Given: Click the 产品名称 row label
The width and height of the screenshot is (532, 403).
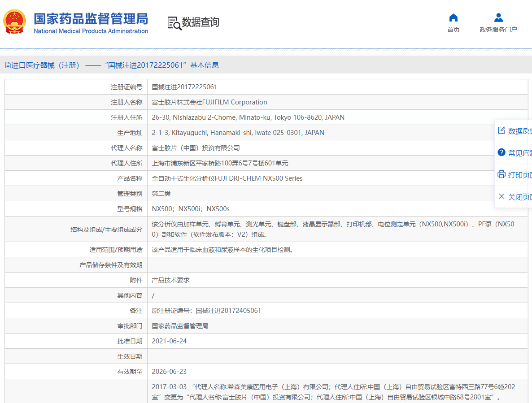Looking at the screenshot, I should coord(130,178).
